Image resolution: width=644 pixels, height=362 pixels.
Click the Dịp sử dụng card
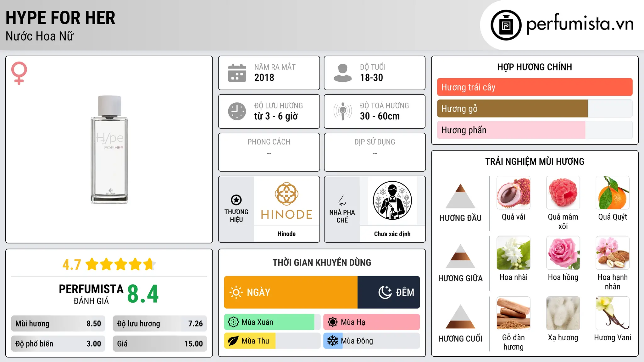(x=375, y=152)
